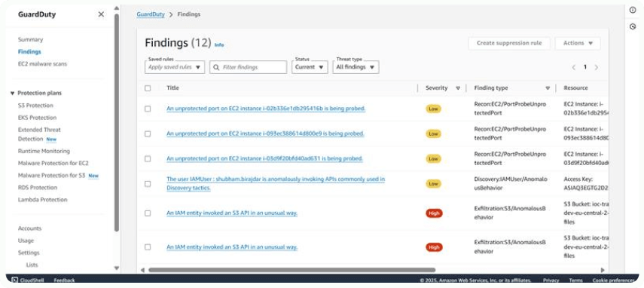The image size is (644, 288).
Task: Open EKS Protection in sidebar
Action: point(37,118)
